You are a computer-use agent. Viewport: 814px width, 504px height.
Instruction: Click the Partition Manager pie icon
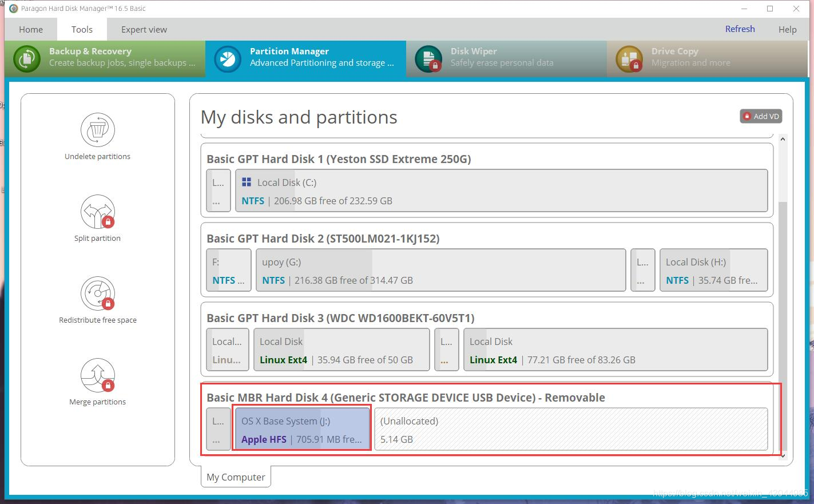[228, 59]
